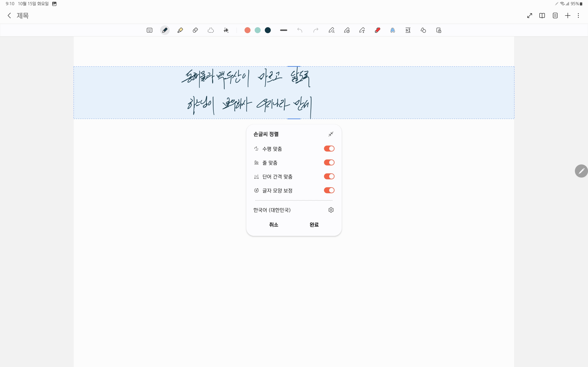588x367 pixels.
Task: Disable the 수평 맞춤 toggle
Action: [329, 149]
